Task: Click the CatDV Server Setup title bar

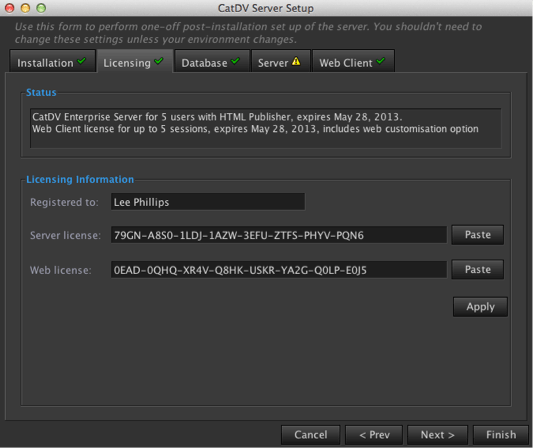Action: (x=266, y=8)
